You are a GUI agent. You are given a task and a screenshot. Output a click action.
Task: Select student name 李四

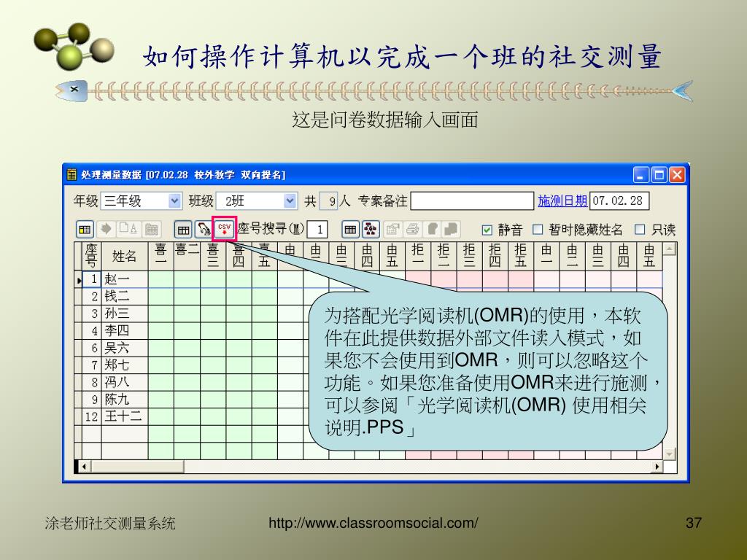(x=124, y=331)
